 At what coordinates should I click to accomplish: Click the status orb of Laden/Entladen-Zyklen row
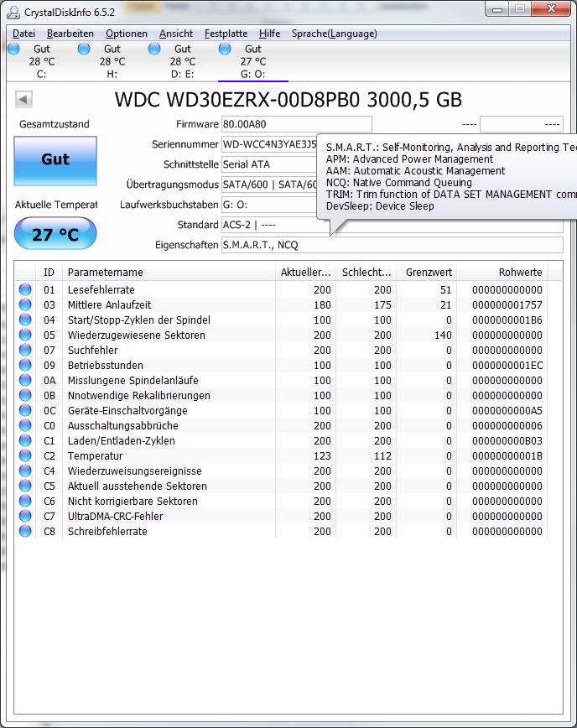click(x=25, y=440)
